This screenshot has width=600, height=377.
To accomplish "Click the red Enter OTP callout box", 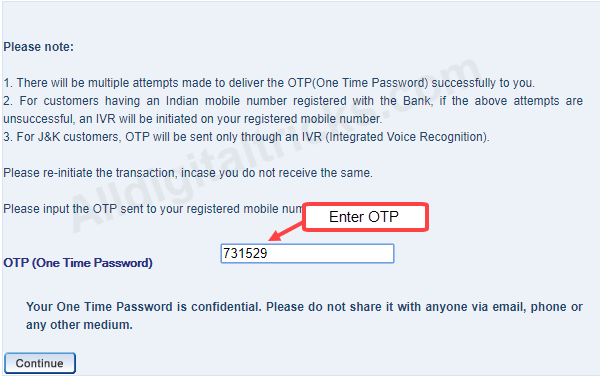I will point(365,217).
